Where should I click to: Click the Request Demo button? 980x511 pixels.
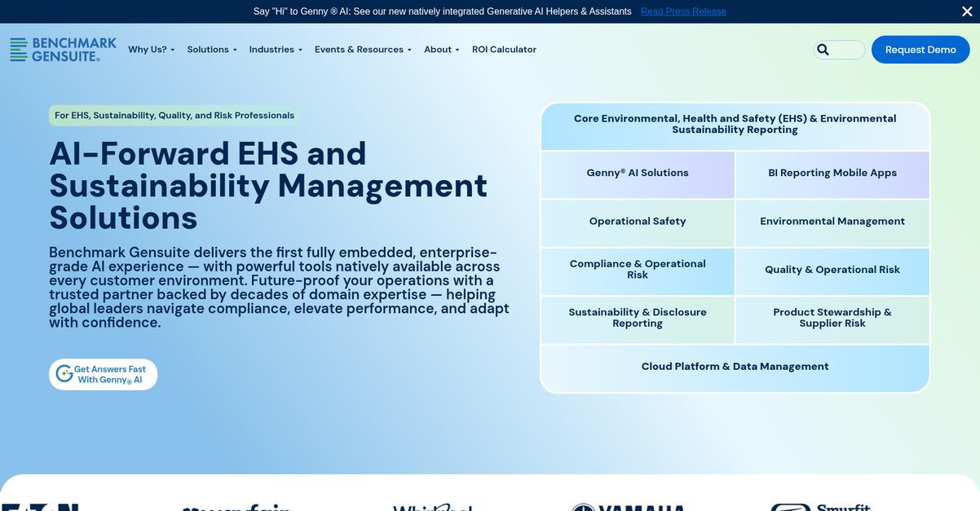(x=920, y=50)
